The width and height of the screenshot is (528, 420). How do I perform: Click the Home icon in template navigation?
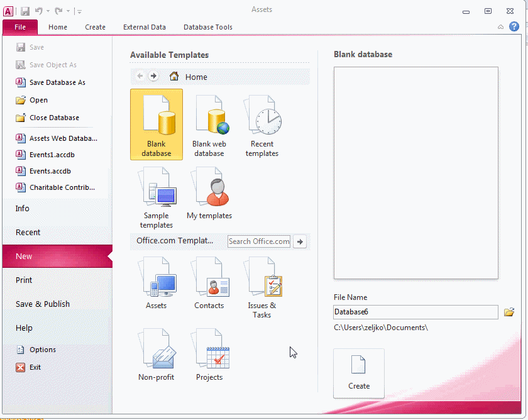tap(174, 77)
